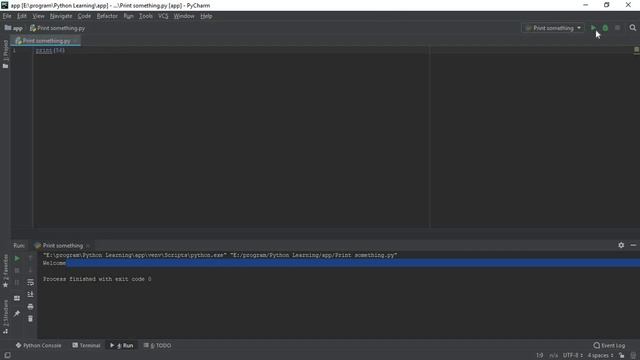Click the Hector inspector icon in status bar
This screenshot has height=360, width=640.
[x=633, y=356]
